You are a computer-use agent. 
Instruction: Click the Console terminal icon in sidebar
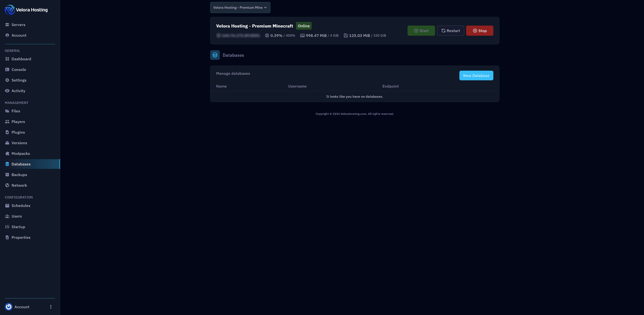click(7, 69)
